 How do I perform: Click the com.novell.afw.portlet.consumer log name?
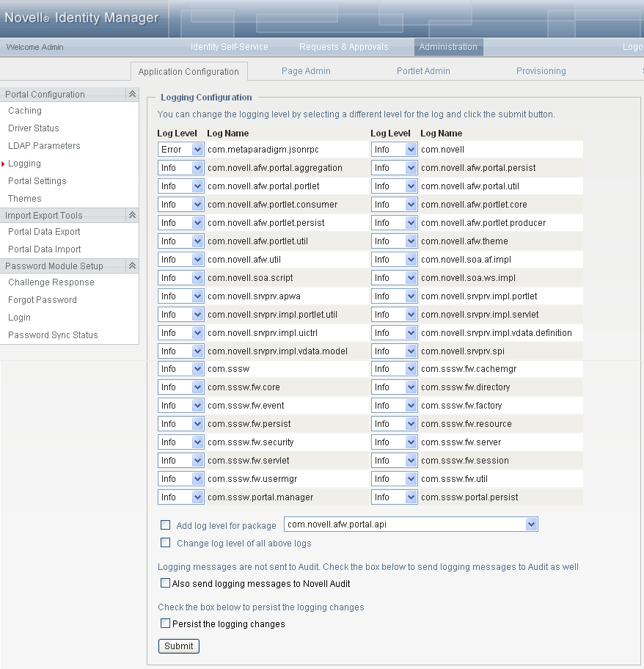tap(273, 205)
